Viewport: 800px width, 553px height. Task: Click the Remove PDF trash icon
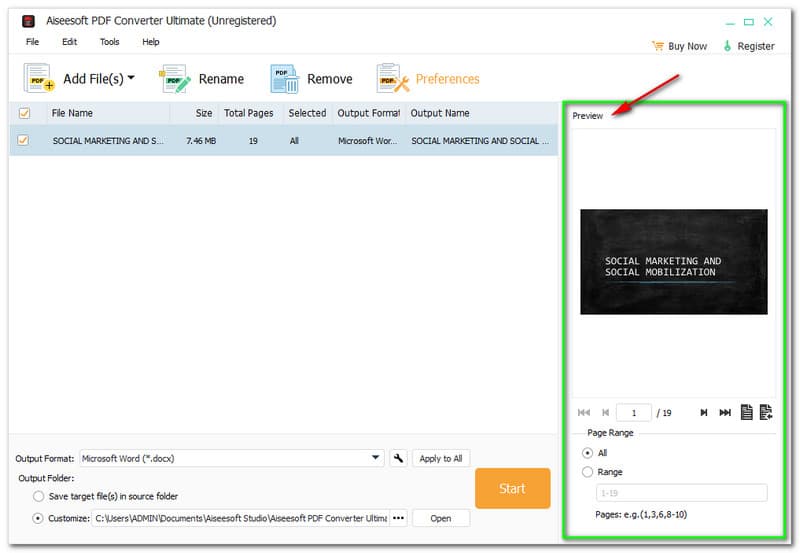click(x=284, y=79)
